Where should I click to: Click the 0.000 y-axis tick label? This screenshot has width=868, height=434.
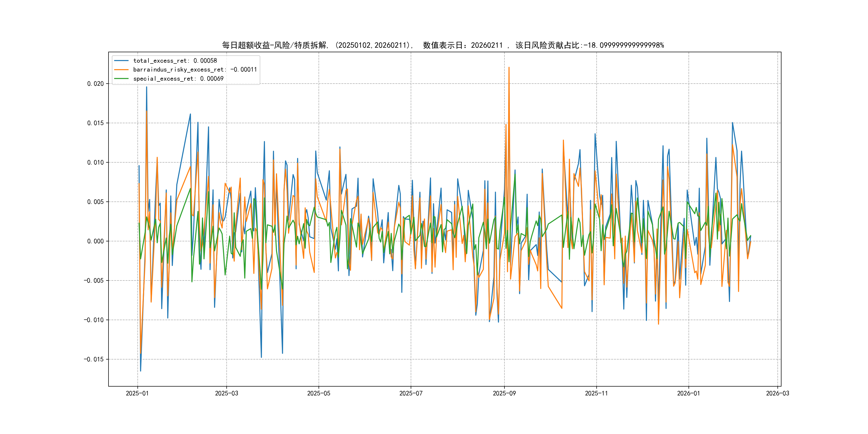(95, 241)
